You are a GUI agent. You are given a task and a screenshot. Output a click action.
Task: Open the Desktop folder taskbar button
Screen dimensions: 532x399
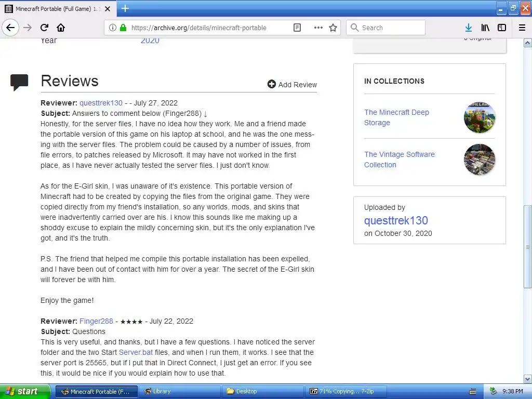263,391
